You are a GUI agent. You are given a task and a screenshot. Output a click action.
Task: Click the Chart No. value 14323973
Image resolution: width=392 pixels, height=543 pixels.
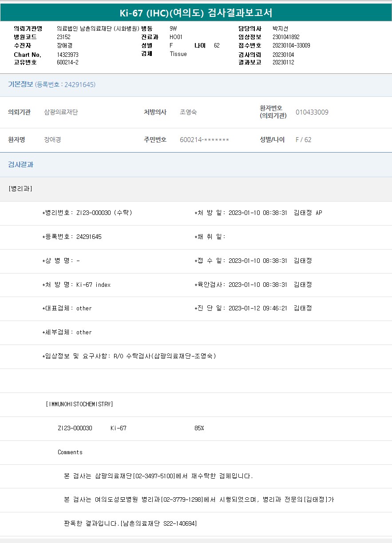pyautogui.click(x=67, y=55)
